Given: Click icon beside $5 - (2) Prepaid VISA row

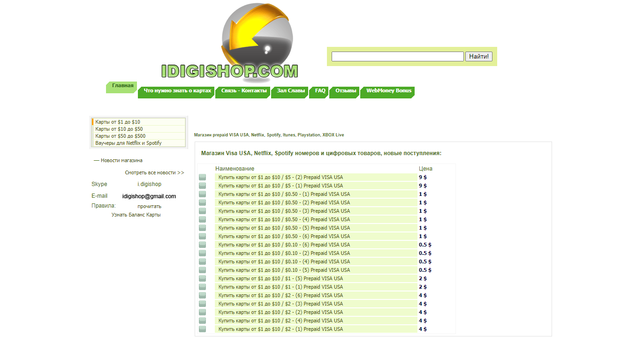Looking at the screenshot, I should coord(203,177).
